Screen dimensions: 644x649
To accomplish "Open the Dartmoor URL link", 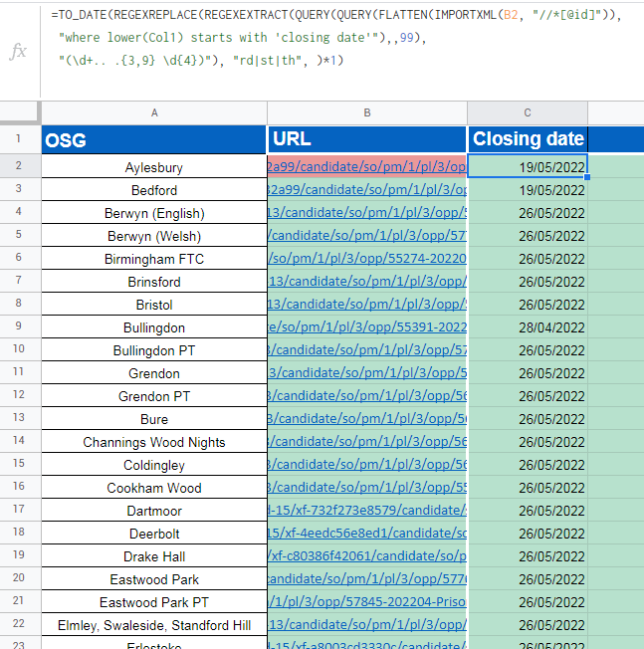I will coord(367,510).
